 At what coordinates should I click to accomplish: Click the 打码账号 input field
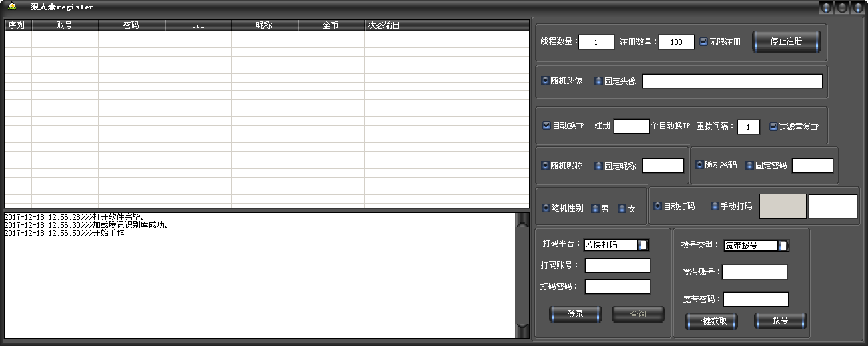(x=618, y=265)
